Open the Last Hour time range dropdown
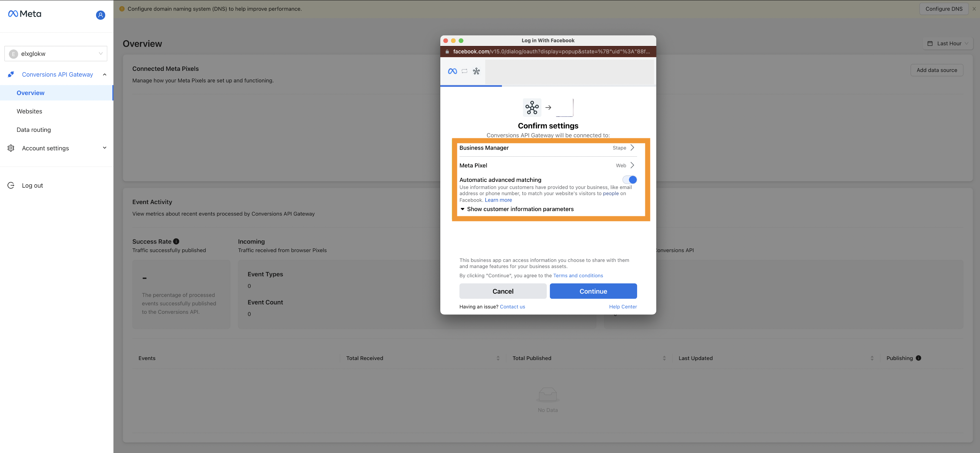The width and height of the screenshot is (980, 453). [x=948, y=43]
